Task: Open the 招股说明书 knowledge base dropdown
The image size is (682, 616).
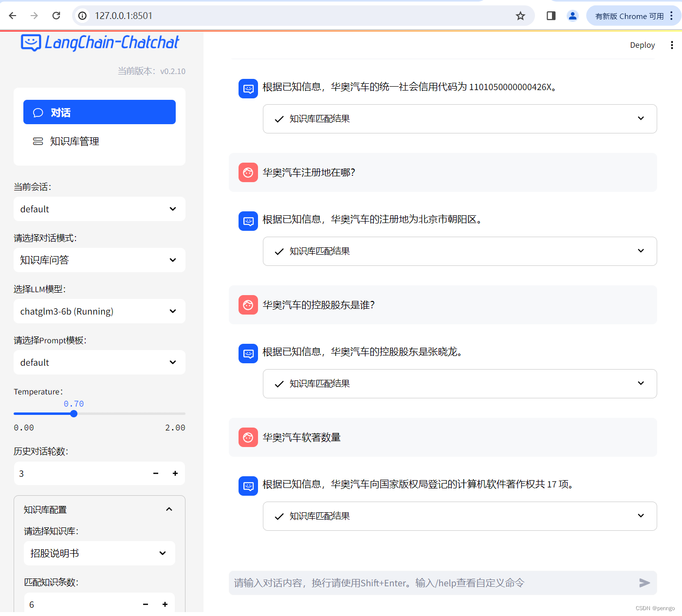Action: [x=99, y=553]
